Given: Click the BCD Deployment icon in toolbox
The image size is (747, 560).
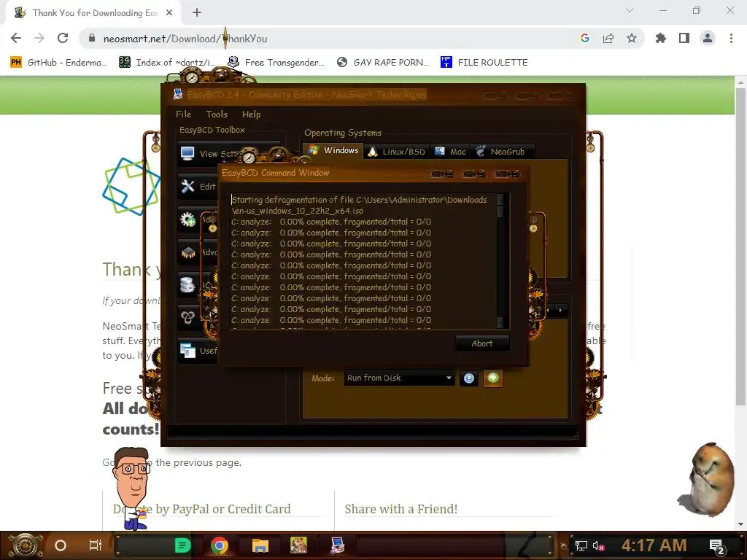Looking at the screenshot, I should point(188,317).
